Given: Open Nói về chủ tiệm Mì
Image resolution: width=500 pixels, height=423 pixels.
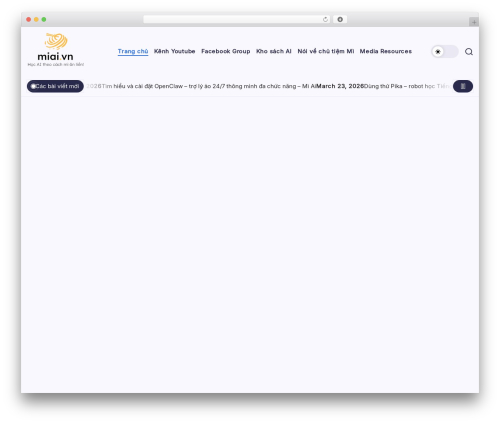Looking at the screenshot, I should click(x=326, y=51).
